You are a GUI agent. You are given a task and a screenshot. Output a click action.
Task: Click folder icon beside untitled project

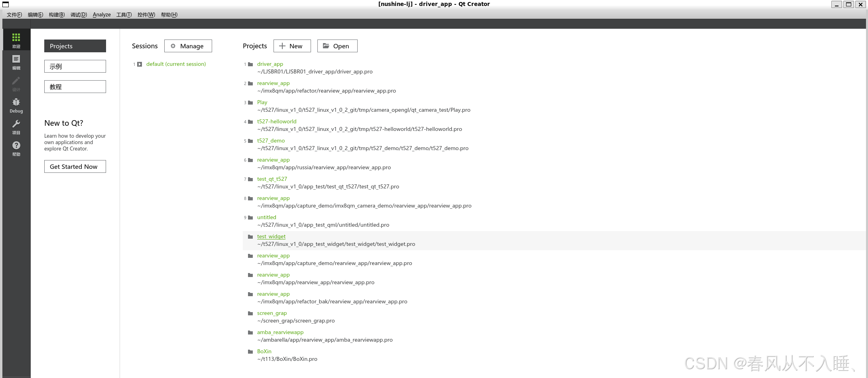(x=250, y=218)
